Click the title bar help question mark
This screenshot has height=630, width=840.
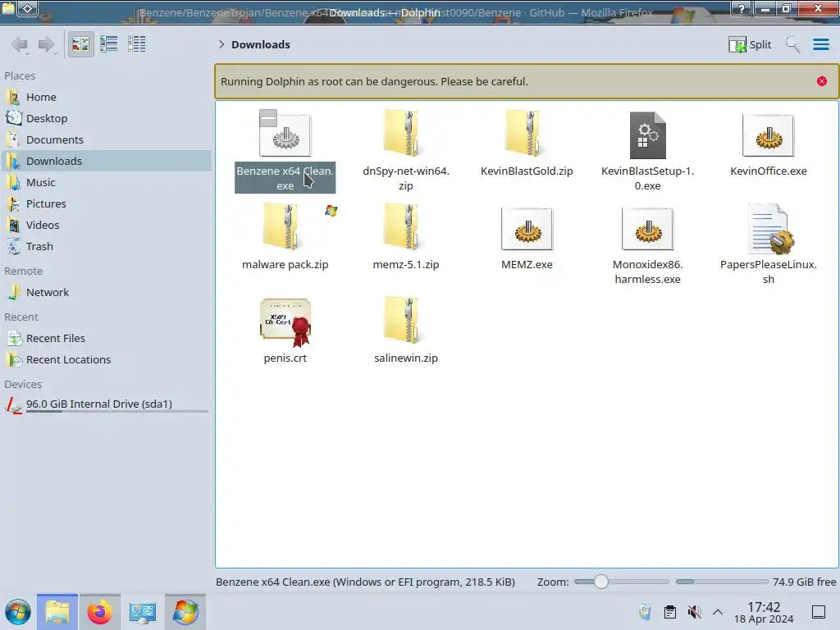(x=742, y=8)
